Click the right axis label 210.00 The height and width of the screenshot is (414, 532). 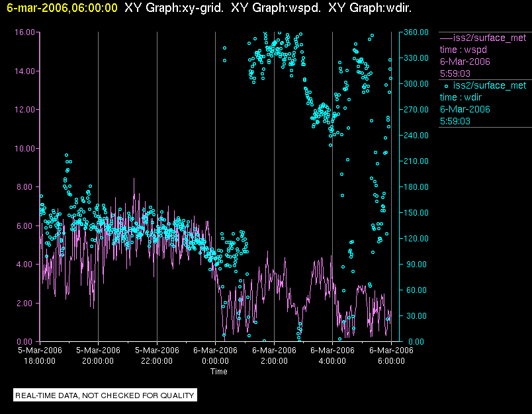coord(416,161)
